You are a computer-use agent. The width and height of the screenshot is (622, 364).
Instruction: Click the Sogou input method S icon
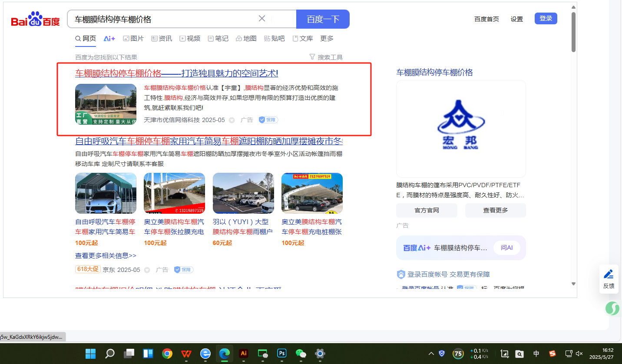pyautogui.click(x=553, y=354)
